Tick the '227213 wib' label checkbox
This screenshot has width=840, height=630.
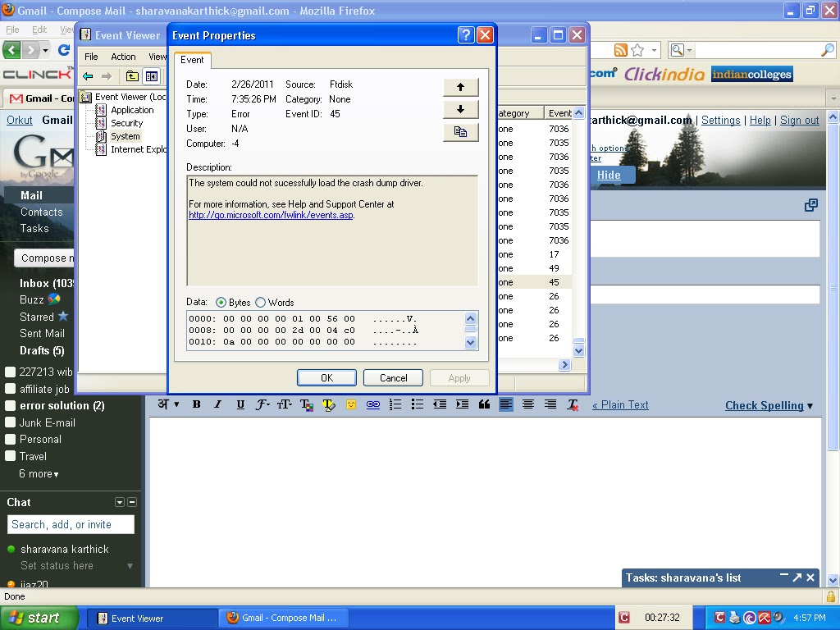[x=10, y=372]
